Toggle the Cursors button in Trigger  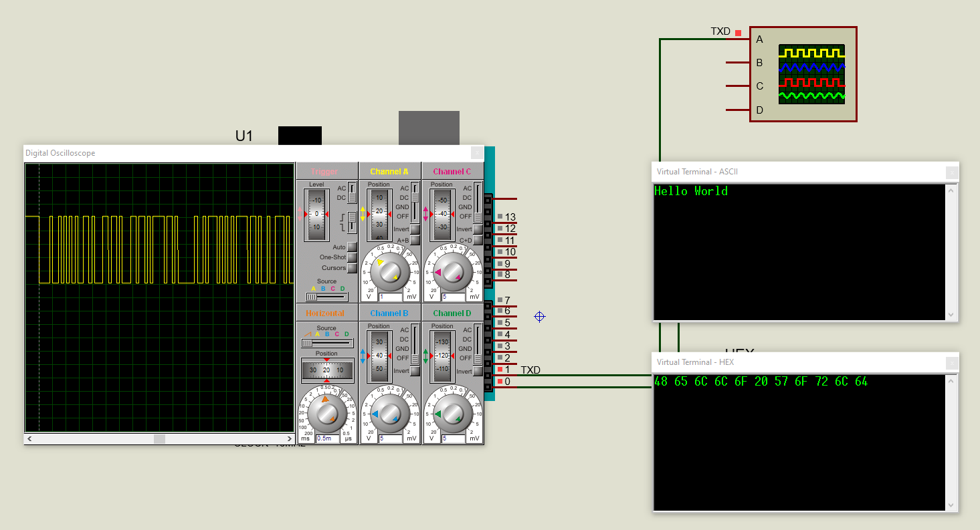(352, 268)
